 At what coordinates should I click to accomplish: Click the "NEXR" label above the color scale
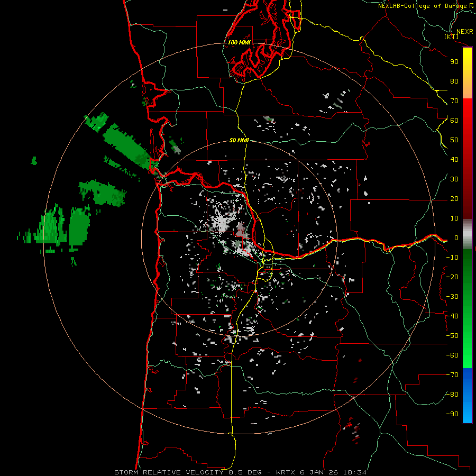pos(465,32)
